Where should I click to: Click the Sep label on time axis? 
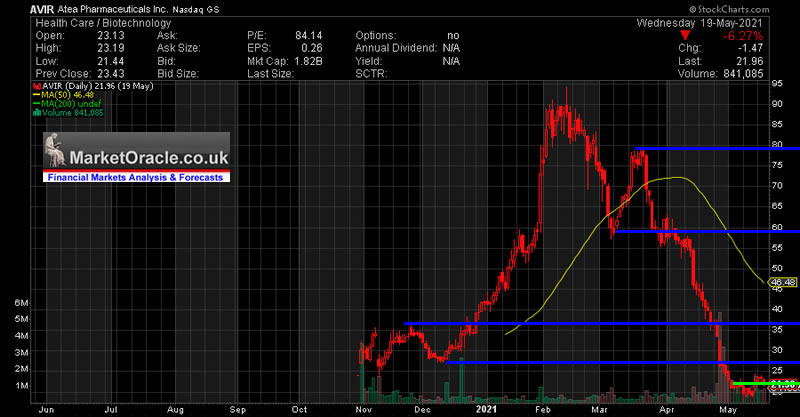point(238,409)
